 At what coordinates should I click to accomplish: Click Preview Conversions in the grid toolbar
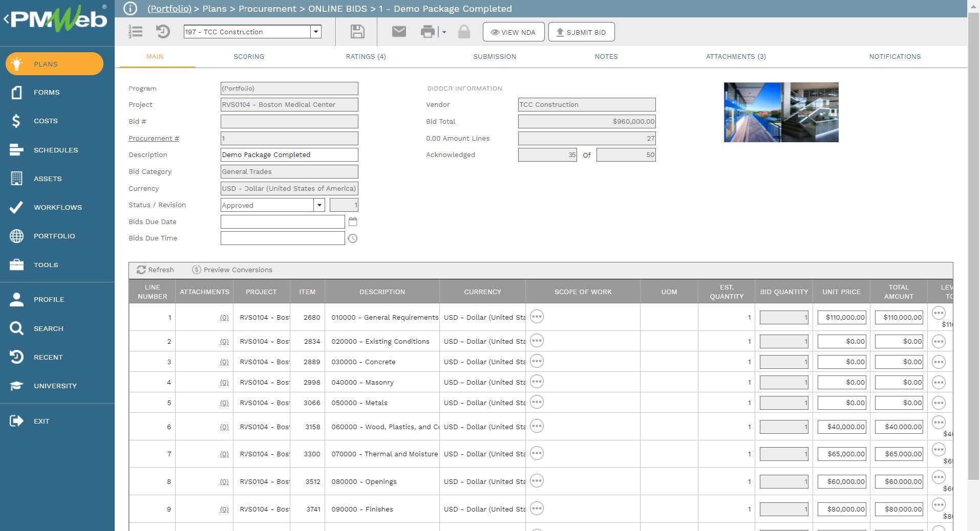pyautogui.click(x=232, y=270)
